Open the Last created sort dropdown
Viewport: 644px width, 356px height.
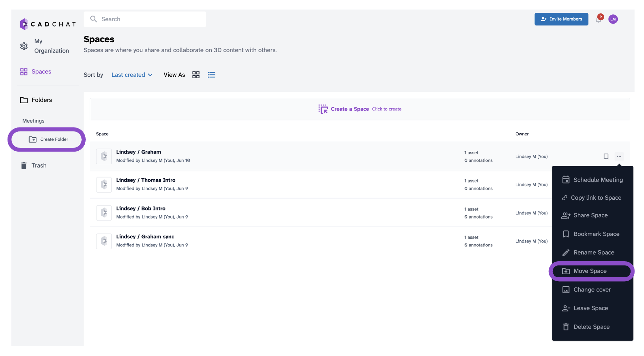(132, 75)
